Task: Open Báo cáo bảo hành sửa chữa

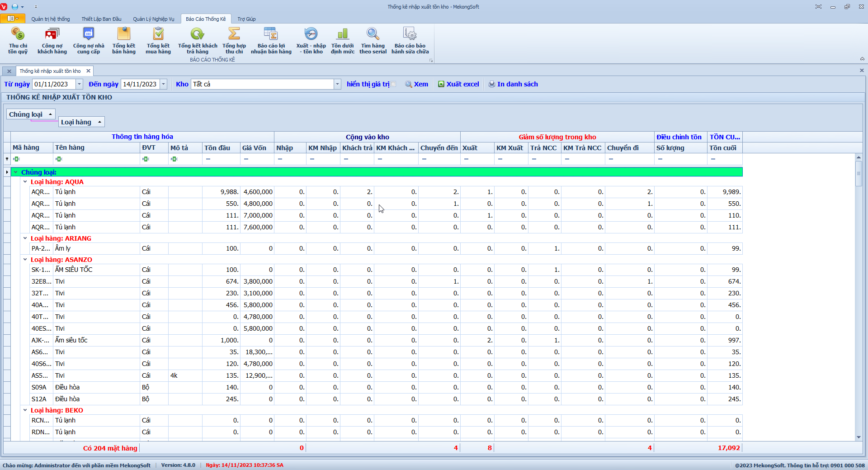Action: tap(410, 40)
